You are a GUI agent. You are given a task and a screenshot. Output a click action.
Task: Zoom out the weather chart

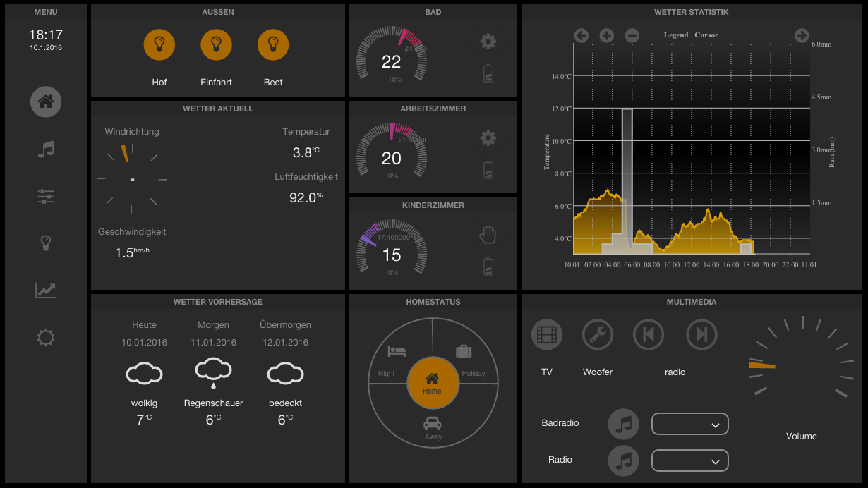coord(632,35)
